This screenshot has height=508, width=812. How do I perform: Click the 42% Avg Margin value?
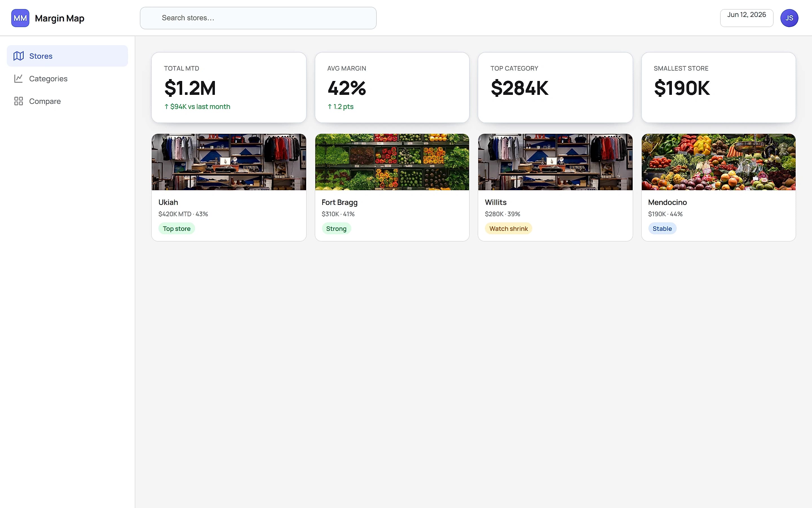tap(347, 88)
